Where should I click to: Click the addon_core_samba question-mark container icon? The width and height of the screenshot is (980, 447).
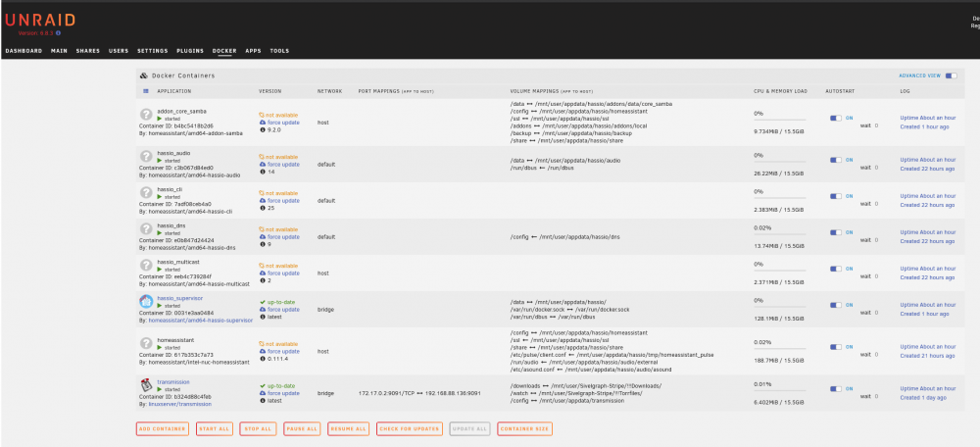pos(146,115)
